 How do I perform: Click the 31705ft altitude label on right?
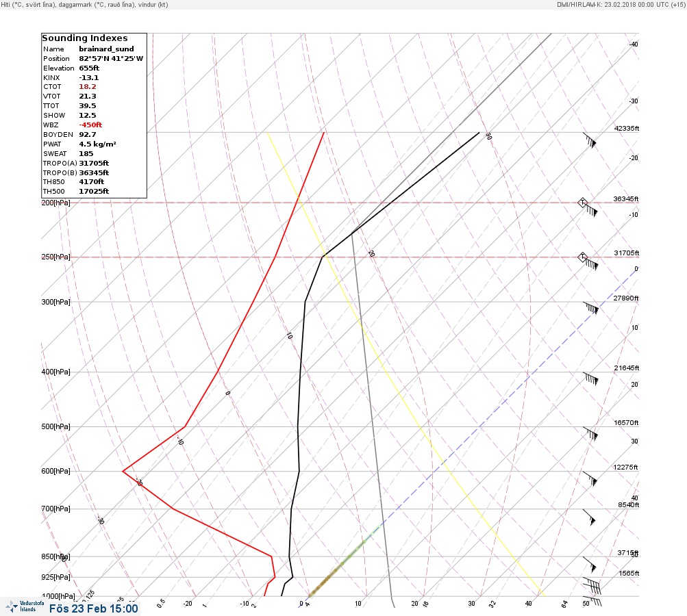click(x=627, y=253)
